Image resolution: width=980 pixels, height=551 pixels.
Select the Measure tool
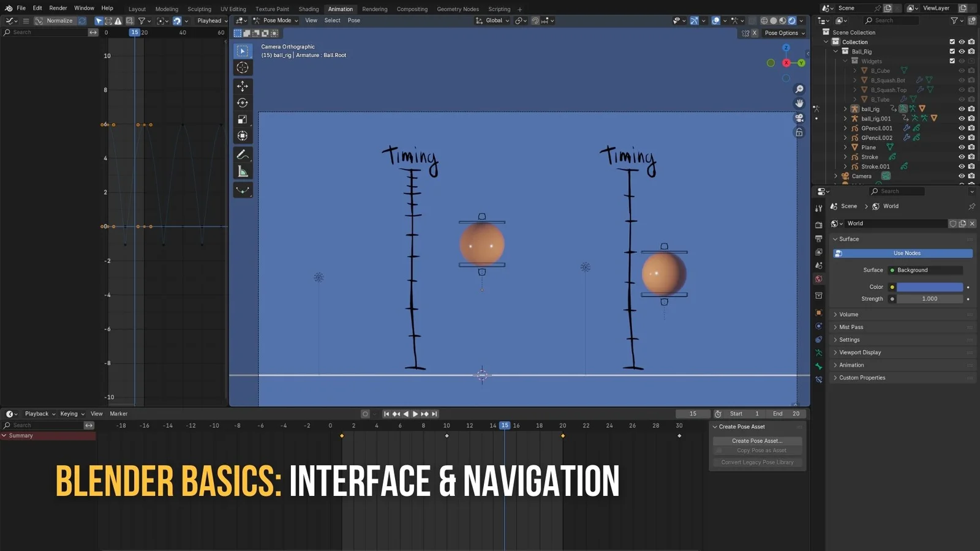[243, 171]
